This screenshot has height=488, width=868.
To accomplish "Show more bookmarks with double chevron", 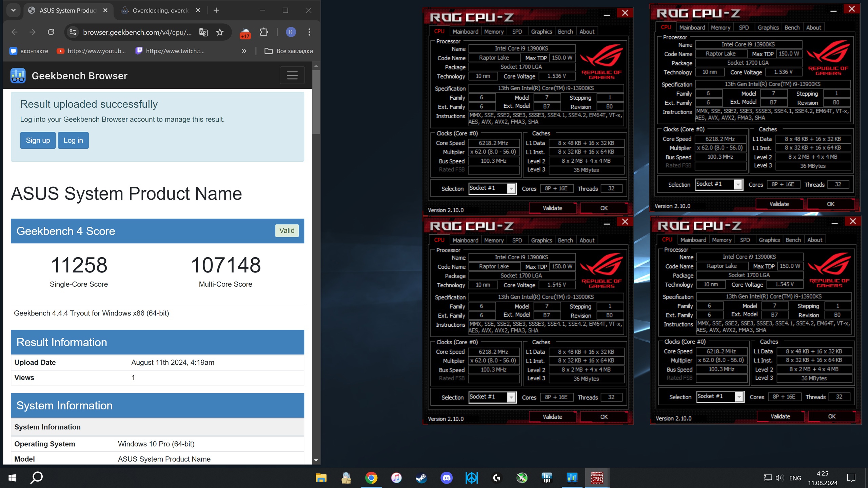I will point(244,51).
